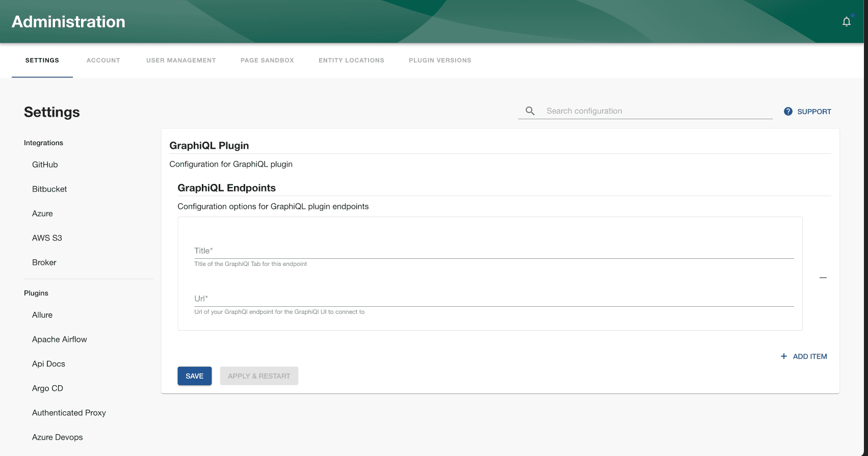Viewport: 868px width, 456px height.
Task: Open the notifications bell icon
Action: (x=847, y=21)
